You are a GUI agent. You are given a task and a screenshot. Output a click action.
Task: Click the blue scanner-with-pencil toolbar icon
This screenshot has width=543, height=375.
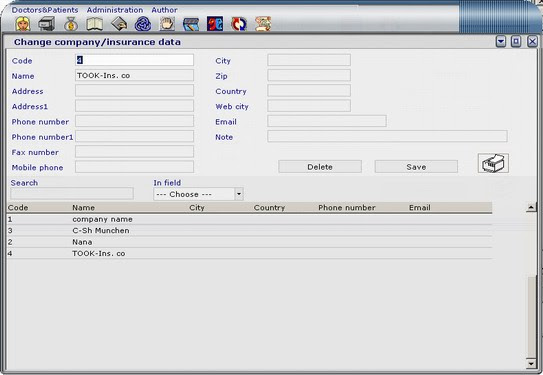pyautogui.click(x=191, y=24)
